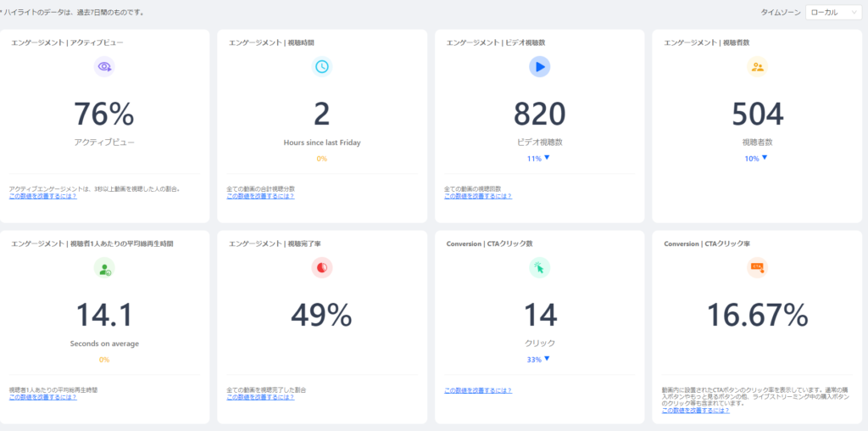Click the blue play icon for ビデオ視聴数
Screen dimensions: 868x431
point(539,66)
